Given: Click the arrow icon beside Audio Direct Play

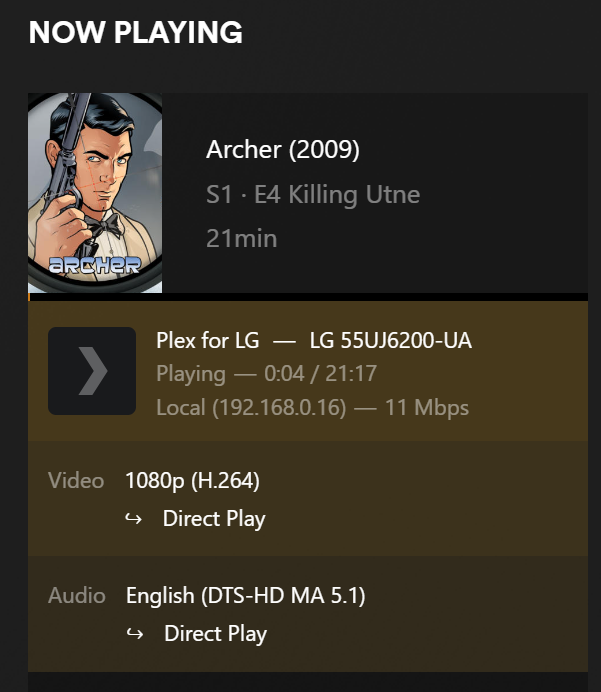Looking at the screenshot, I should tap(135, 634).
